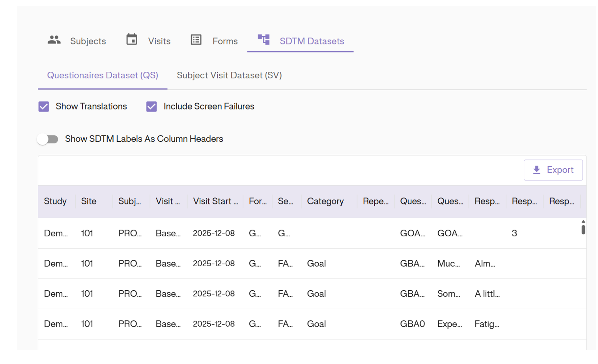Open the Forms tab

coord(225,41)
